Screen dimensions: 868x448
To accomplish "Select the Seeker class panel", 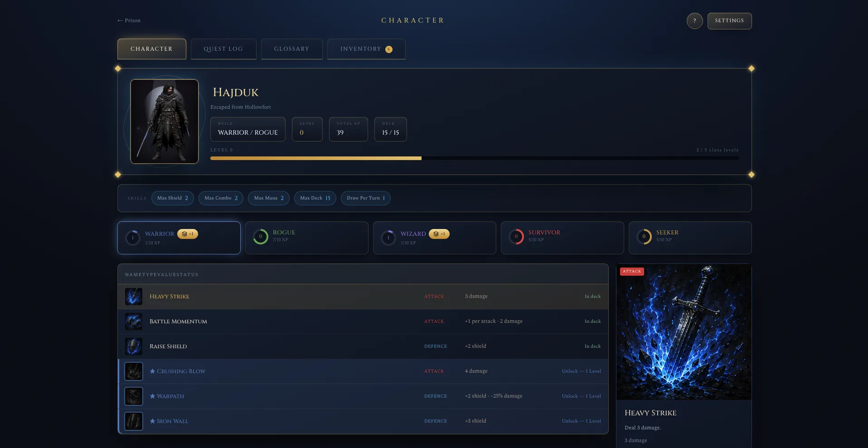I will (690, 238).
